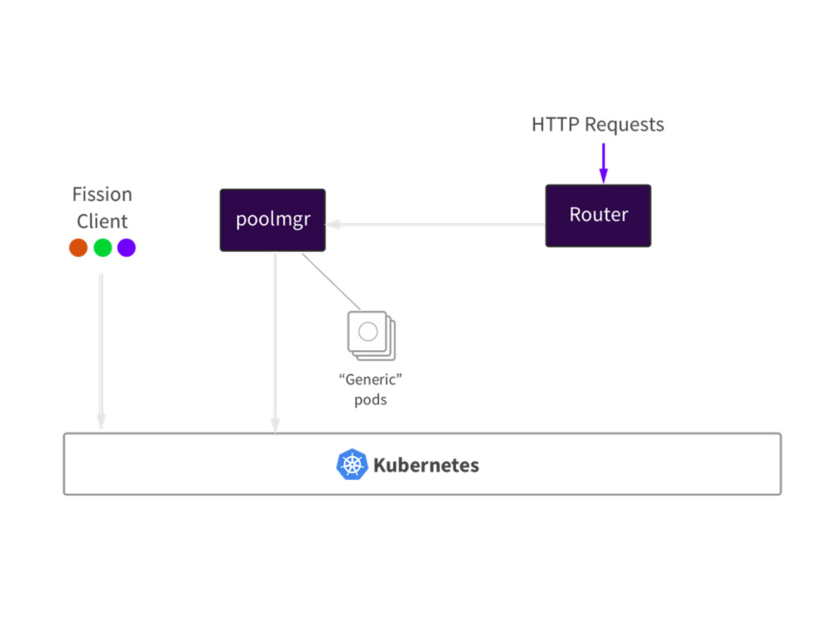Select the purple Fission client dot

126,248
